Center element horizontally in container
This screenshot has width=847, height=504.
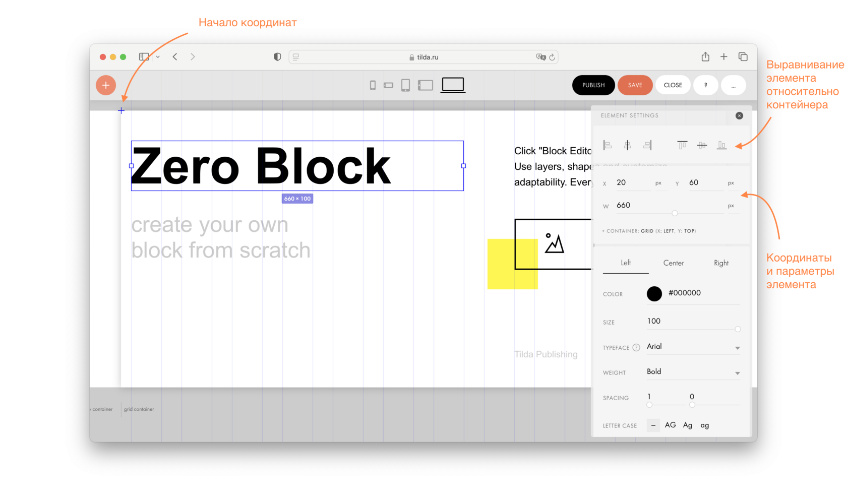[x=627, y=145]
